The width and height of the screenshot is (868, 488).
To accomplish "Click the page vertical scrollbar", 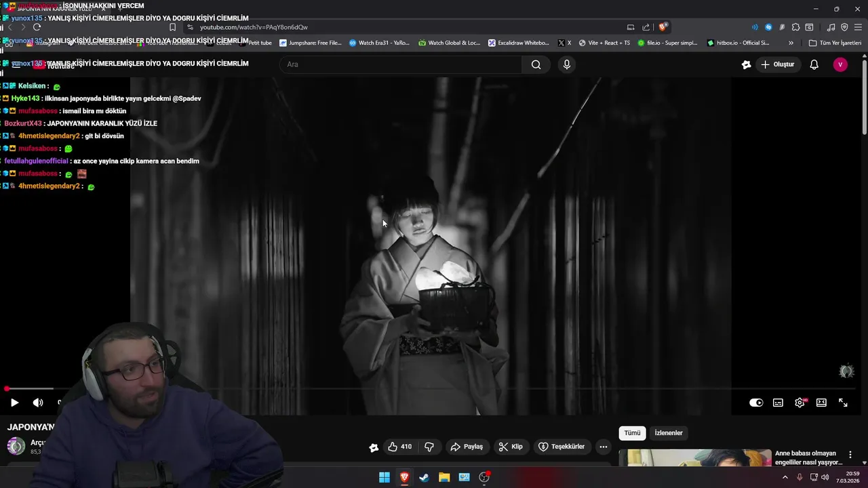I will (865, 97).
